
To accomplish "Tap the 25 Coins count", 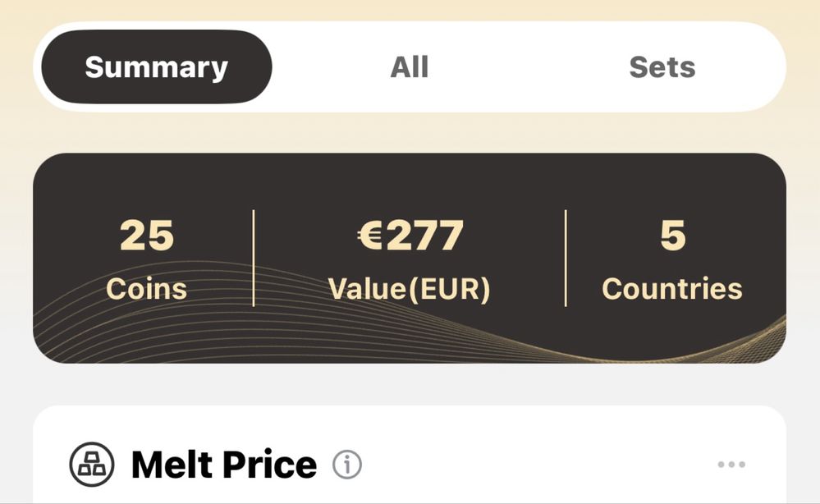I will point(146,259).
